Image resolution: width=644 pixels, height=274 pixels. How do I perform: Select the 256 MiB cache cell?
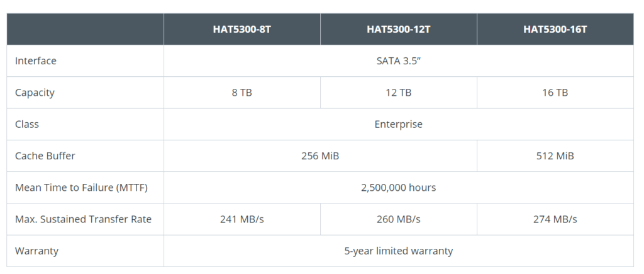(320, 156)
